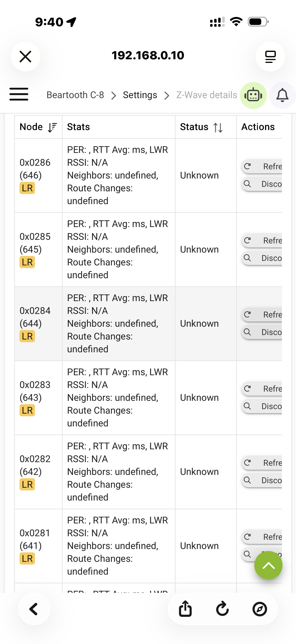Open the green robot assistant icon
Image resolution: width=296 pixels, height=644 pixels.
click(253, 95)
